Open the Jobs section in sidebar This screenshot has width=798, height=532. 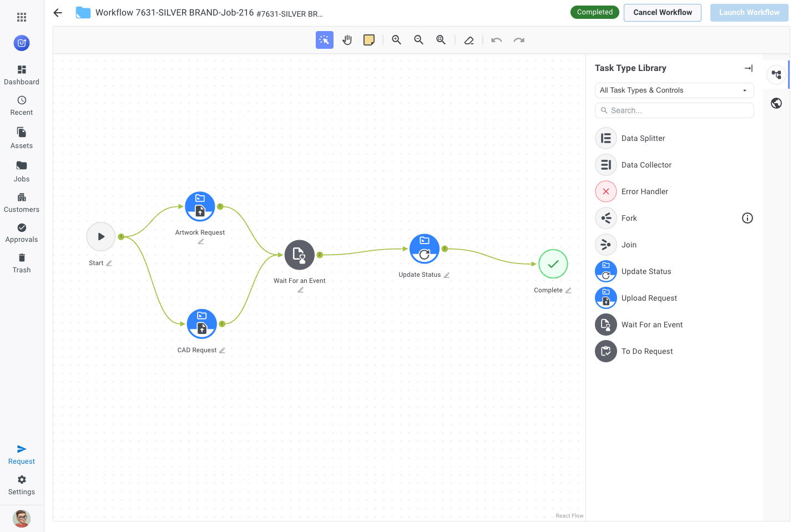click(x=22, y=171)
